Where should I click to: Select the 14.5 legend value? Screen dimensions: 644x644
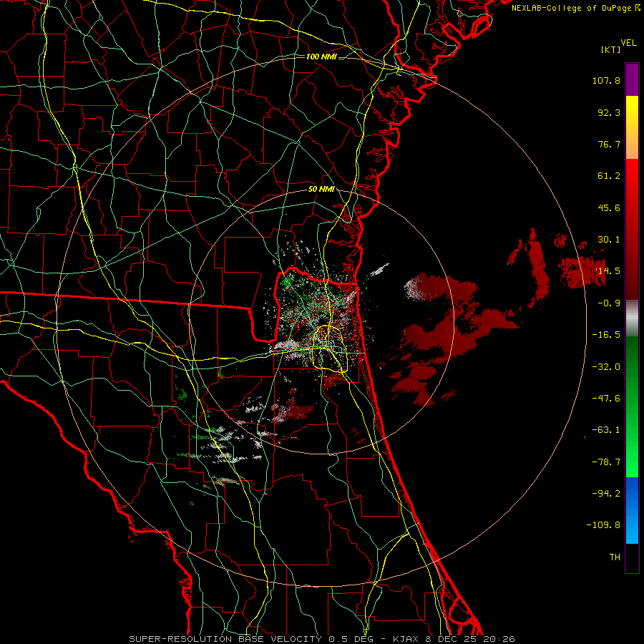609,271
